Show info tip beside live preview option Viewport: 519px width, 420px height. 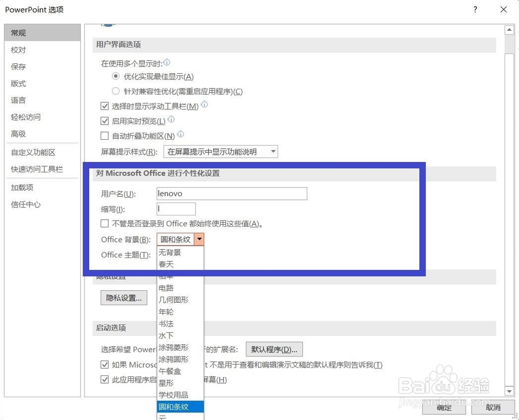click(x=171, y=119)
